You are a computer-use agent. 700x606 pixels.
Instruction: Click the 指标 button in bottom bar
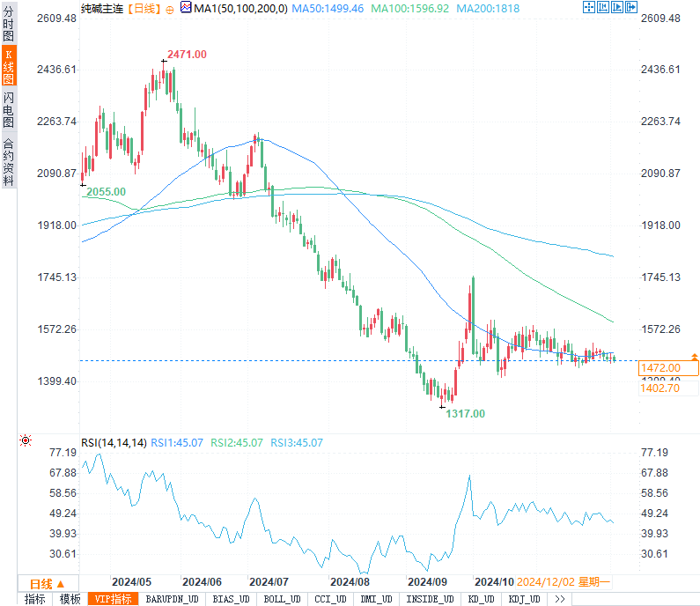tap(35, 599)
